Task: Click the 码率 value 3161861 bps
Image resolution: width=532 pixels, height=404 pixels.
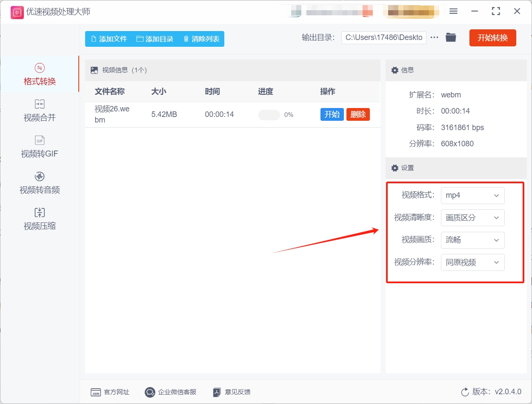Action: click(x=462, y=128)
